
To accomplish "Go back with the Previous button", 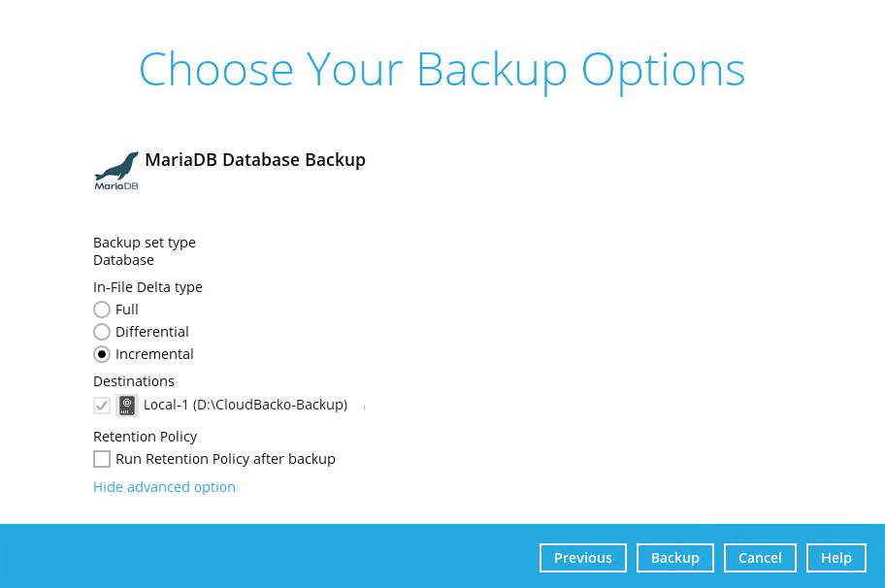I will (583, 558).
